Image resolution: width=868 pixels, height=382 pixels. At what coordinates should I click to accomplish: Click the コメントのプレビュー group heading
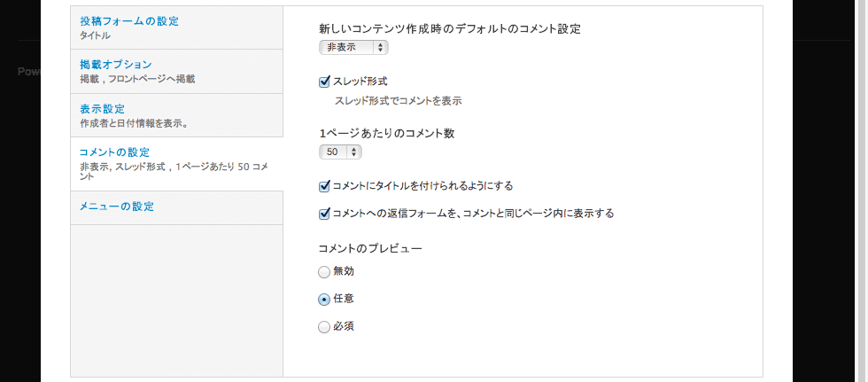pyautogui.click(x=371, y=248)
